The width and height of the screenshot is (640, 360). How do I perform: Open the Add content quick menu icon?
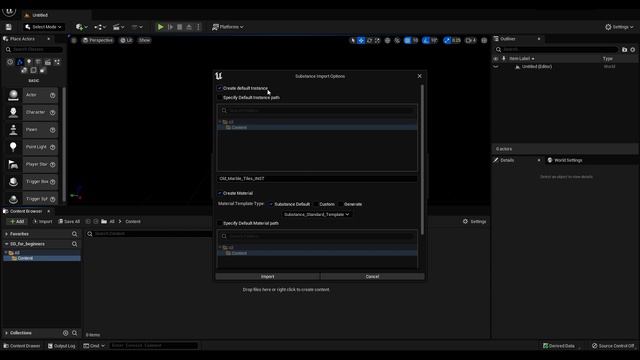click(81, 27)
